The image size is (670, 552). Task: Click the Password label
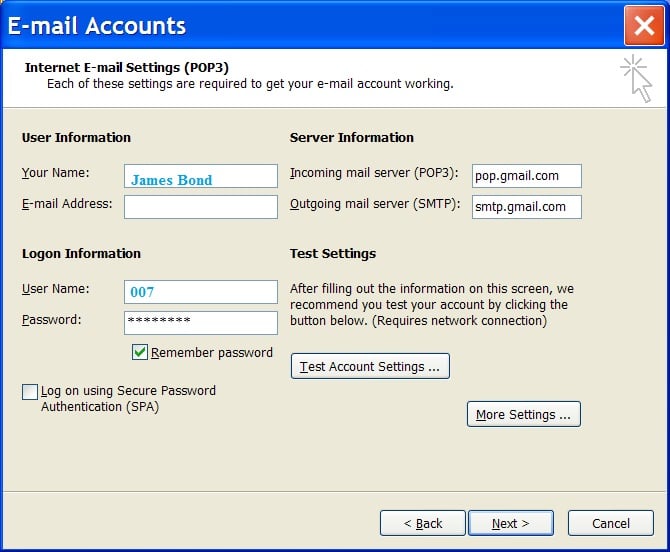[52, 320]
